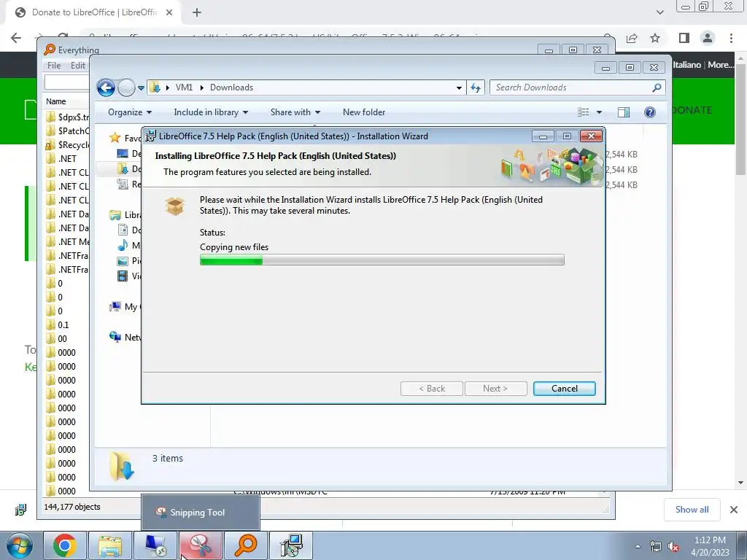Show hidden tray icons arrow

(638, 546)
